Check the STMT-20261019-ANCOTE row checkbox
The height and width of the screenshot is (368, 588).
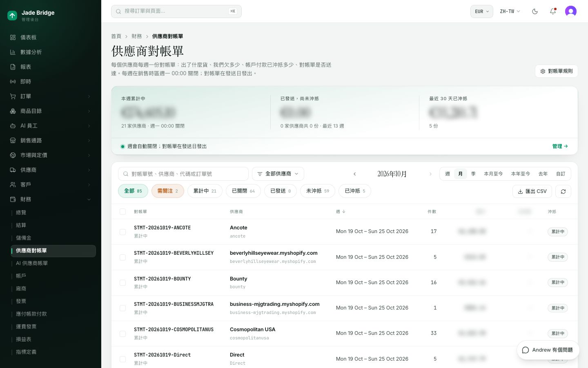pos(122,232)
